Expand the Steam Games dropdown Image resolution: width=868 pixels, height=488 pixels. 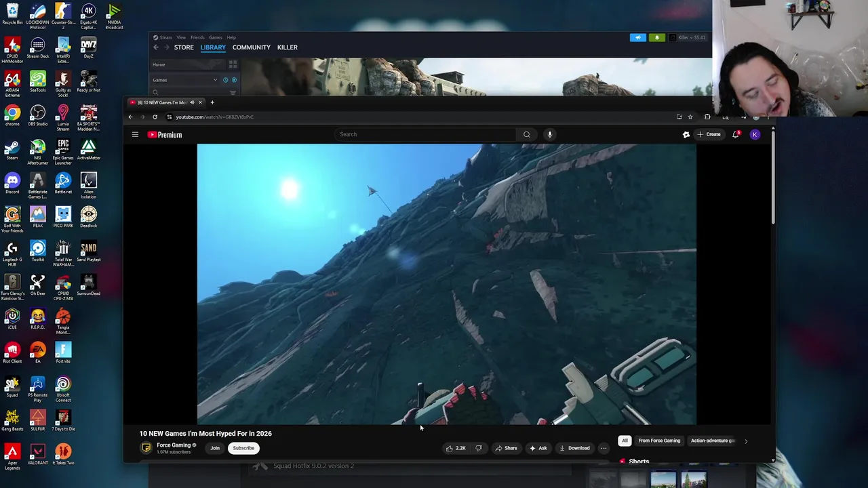[x=216, y=80]
